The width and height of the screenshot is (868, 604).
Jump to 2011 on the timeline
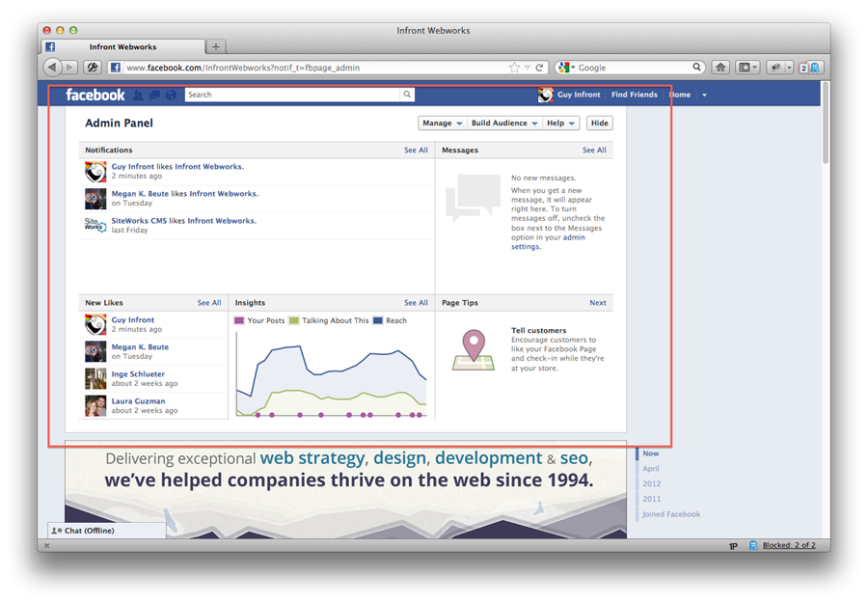point(652,499)
